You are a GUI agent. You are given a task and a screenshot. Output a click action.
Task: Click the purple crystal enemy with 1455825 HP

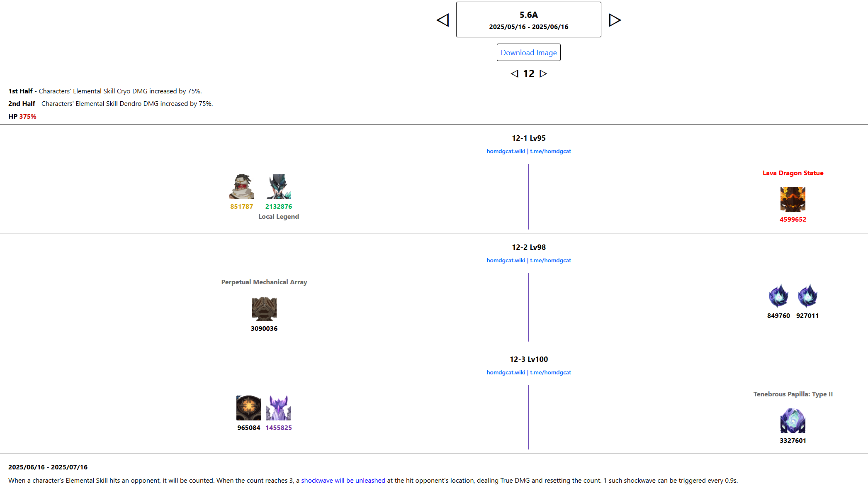pyautogui.click(x=279, y=408)
